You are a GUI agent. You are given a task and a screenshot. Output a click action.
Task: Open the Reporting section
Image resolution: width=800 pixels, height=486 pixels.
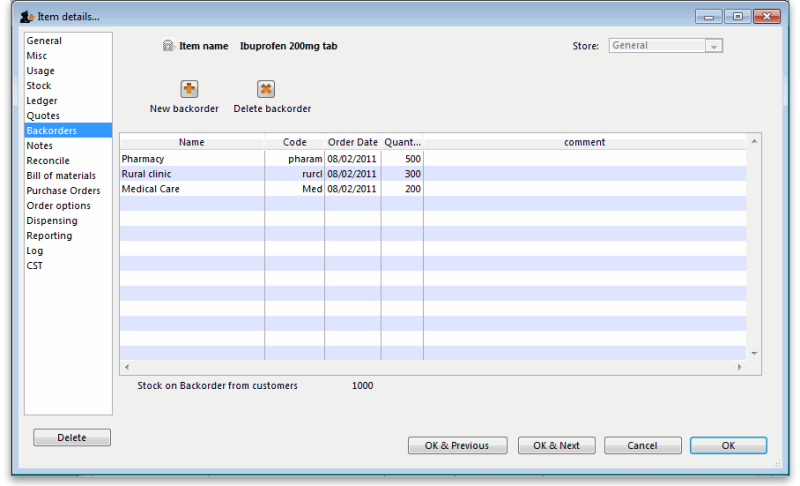(68, 236)
